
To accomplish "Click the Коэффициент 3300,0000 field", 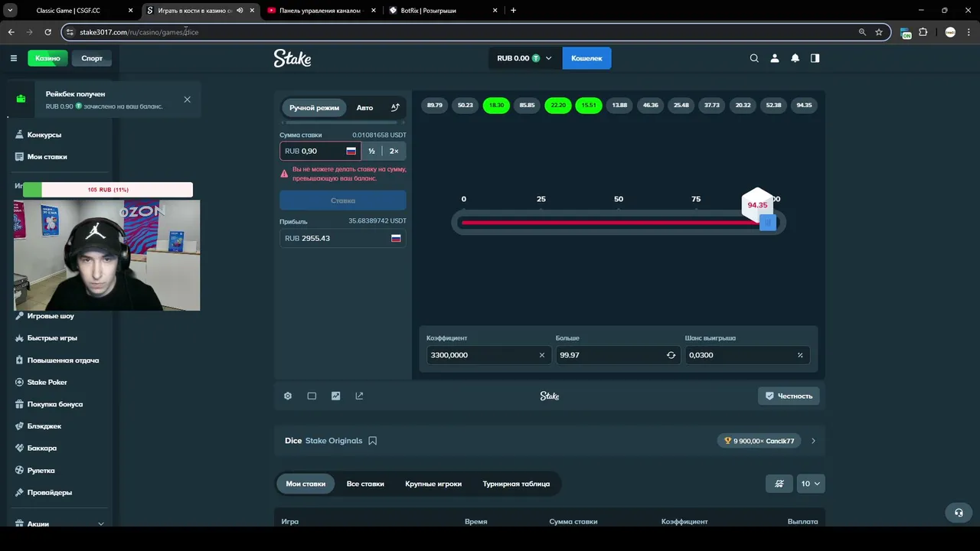I will [x=488, y=355].
